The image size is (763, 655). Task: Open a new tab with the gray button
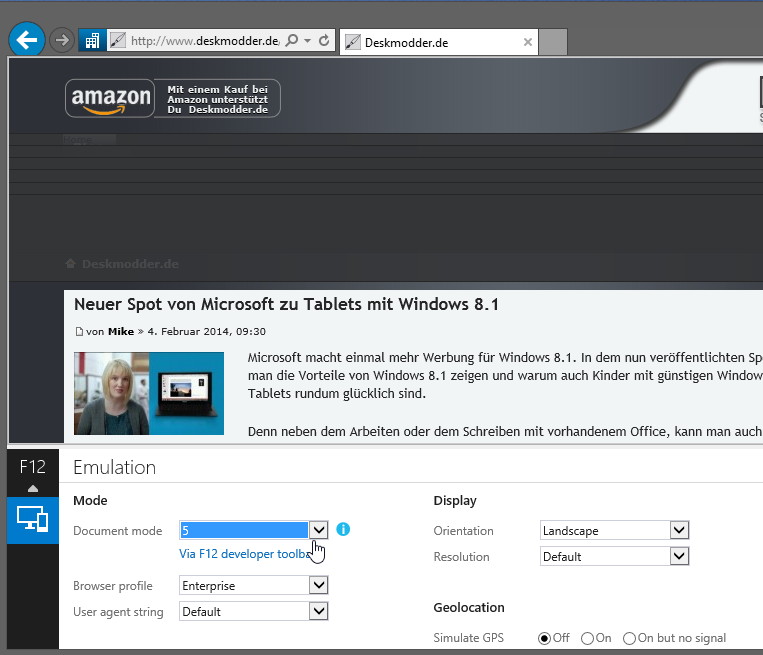pos(553,42)
